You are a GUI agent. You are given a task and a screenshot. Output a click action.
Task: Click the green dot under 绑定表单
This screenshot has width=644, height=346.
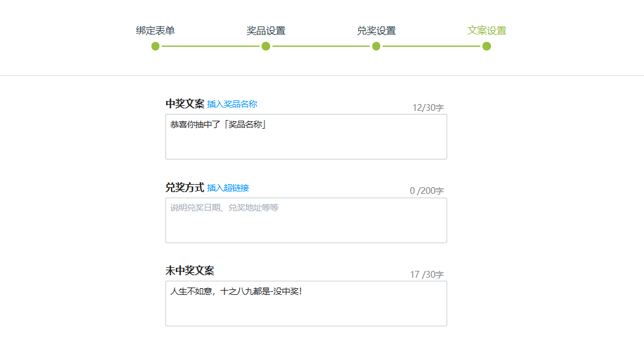pyautogui.click(x=156, y=46)
